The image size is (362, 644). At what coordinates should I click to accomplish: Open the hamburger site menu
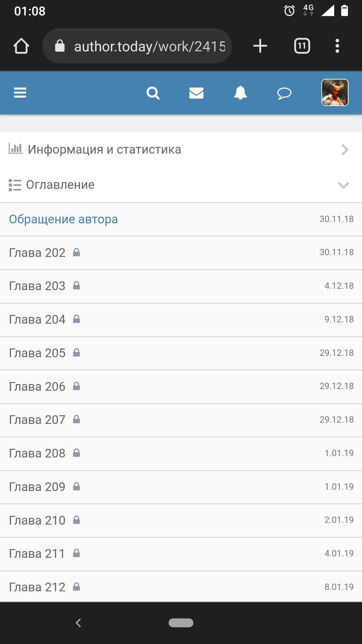20,93
